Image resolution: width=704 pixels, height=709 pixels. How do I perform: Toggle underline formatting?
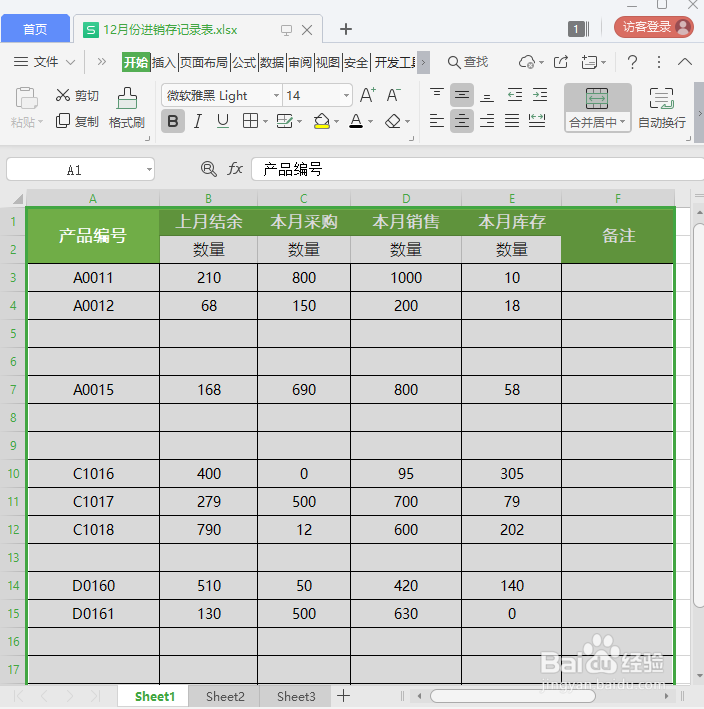point(222,121)
